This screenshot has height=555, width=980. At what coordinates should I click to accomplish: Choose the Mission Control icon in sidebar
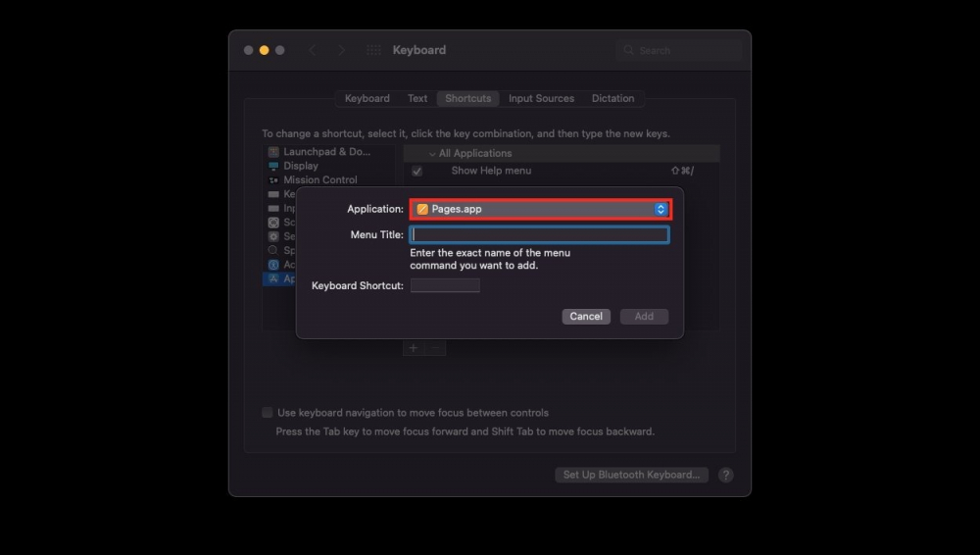tap(273, 179)
